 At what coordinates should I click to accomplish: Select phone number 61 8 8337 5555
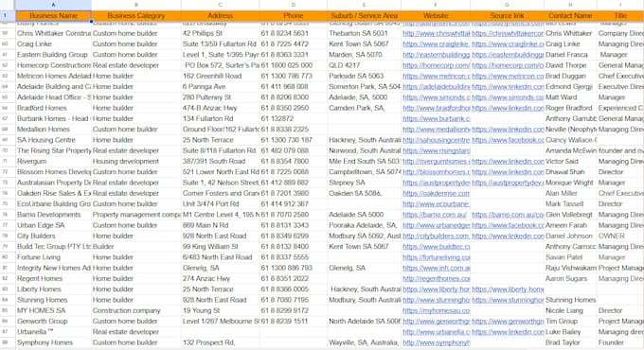click(x=294, y=257)
